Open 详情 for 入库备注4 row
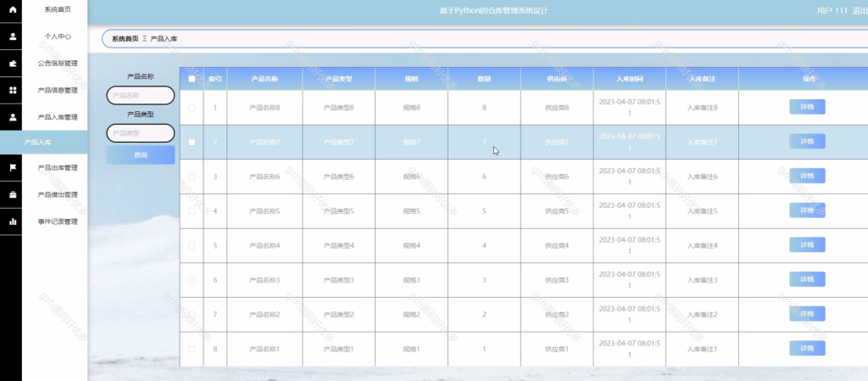Viewport: 868px width, 381px height. 807,244
